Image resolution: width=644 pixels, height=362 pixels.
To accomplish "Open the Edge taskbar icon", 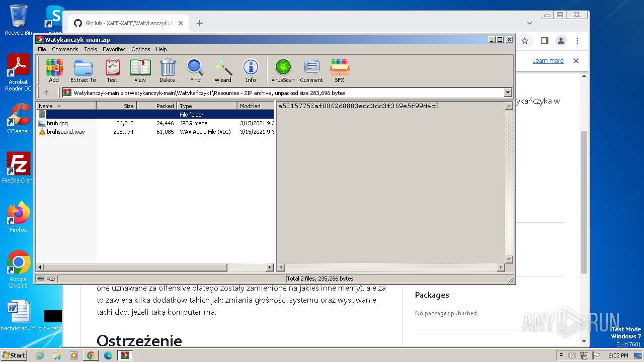I will [x=108, y=355].
